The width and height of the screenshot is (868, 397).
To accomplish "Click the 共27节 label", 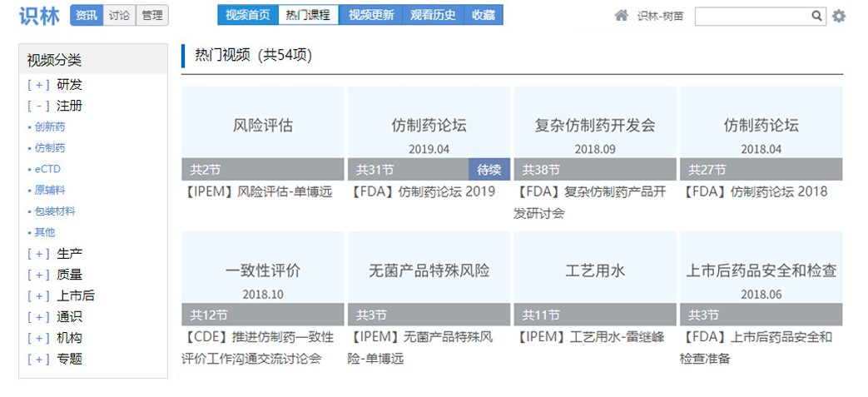I will click(707, 170).
